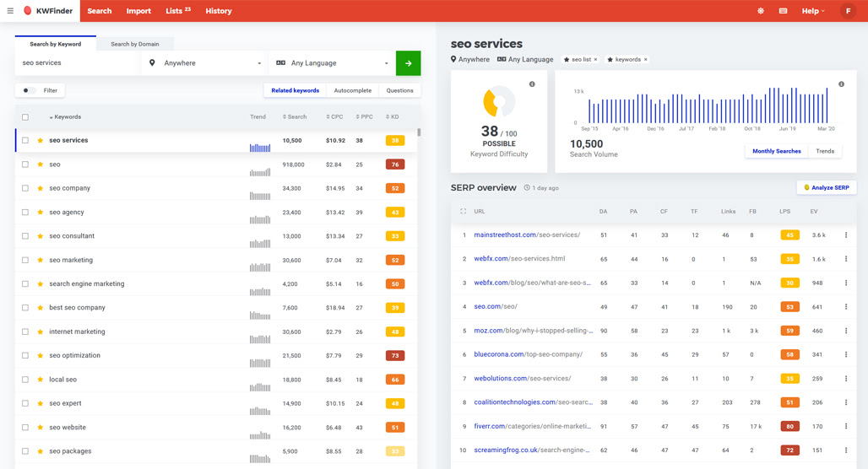This screenshot has height=469, width=868.
Task: Sort by CPC column header
Action: pos(334,116)
